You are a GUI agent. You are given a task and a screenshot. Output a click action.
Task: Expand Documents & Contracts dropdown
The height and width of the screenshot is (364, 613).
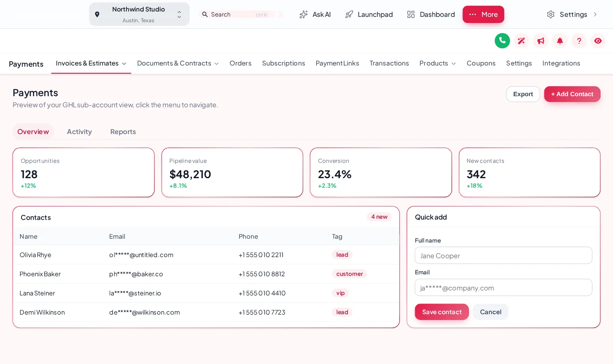[x=216, y=64]
